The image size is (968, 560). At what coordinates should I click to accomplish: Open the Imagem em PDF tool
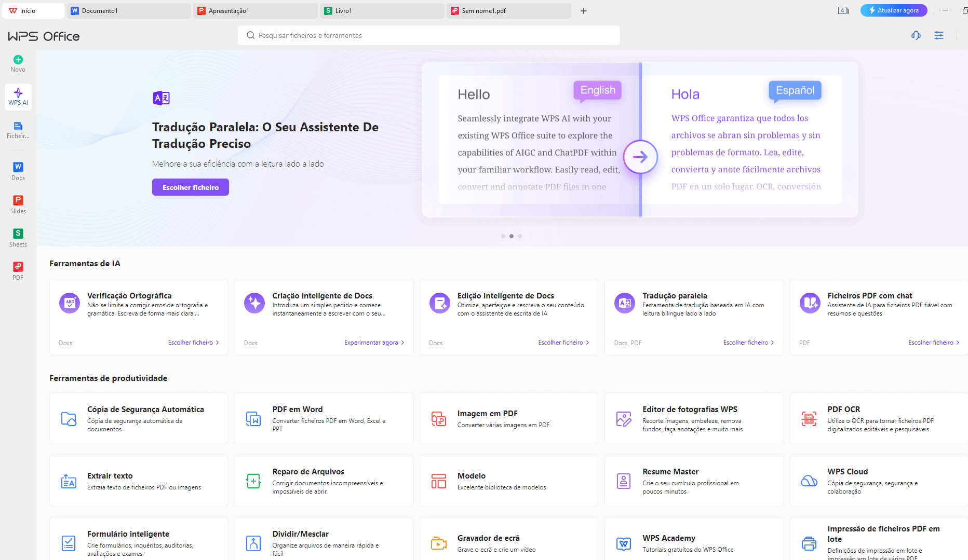click(509, 418)
